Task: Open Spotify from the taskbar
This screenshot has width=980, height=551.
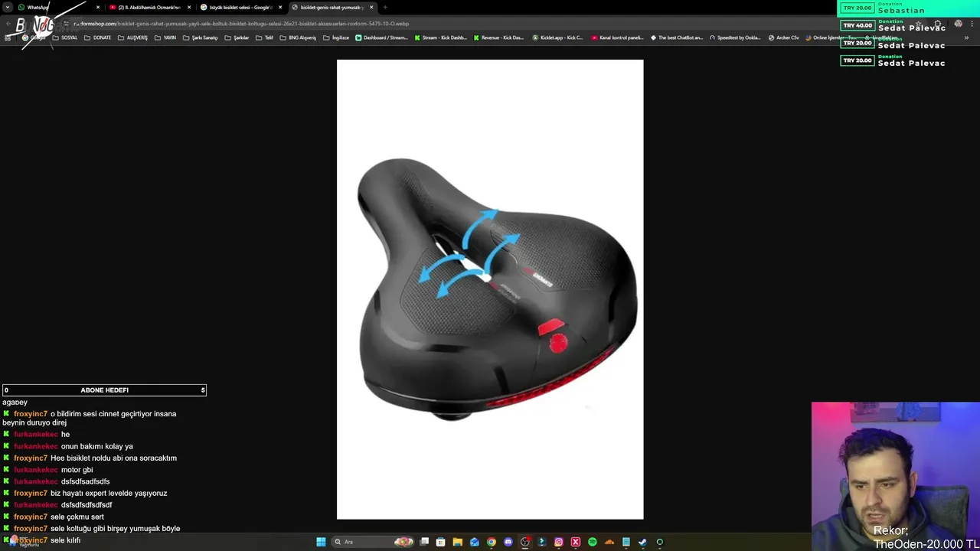Action: pyautogui.click(x=592, y=542)
